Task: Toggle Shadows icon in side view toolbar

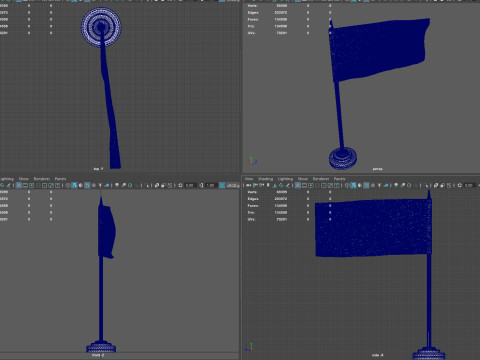Action: [x=386, y=185]
